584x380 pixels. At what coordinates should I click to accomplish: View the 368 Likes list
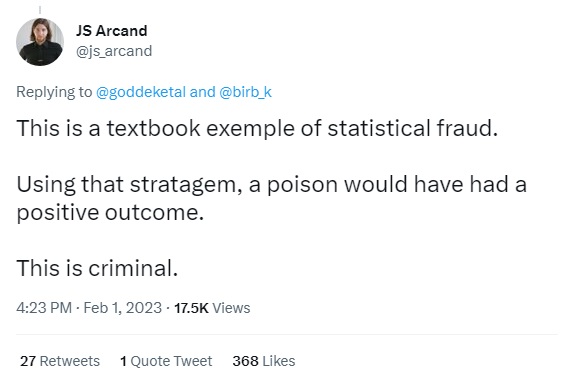[x=264, y=361]
